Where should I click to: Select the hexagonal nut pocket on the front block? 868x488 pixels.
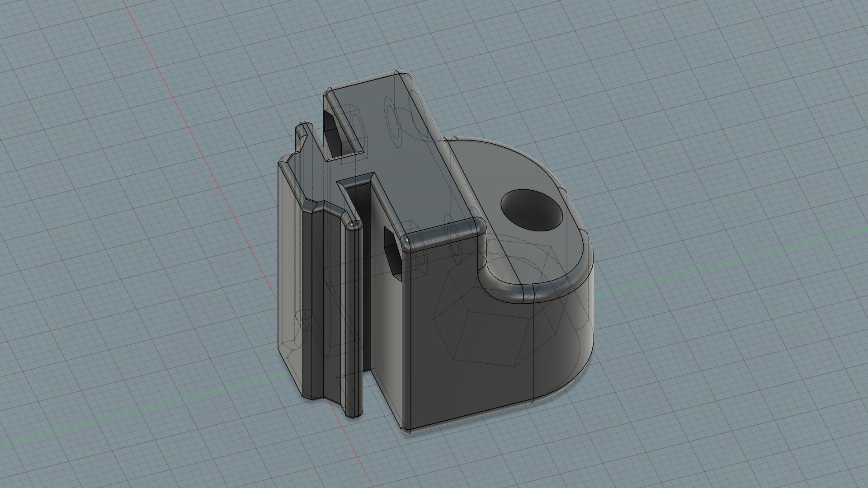(x=393, y=253)
